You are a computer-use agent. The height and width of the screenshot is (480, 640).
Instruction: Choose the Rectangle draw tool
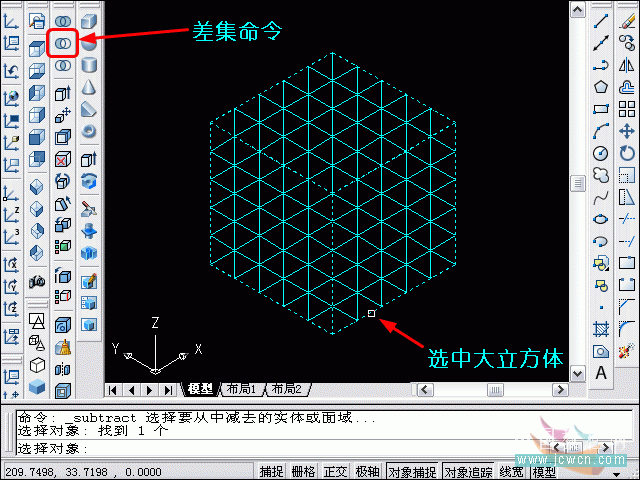(x=601, y=109)
